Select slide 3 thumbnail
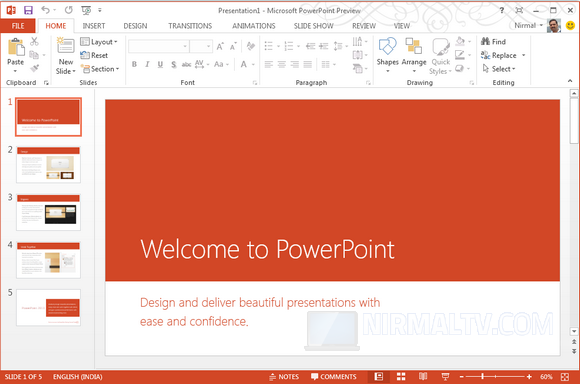Viewport: 580px width, 384px height. [x=48, y=212]
